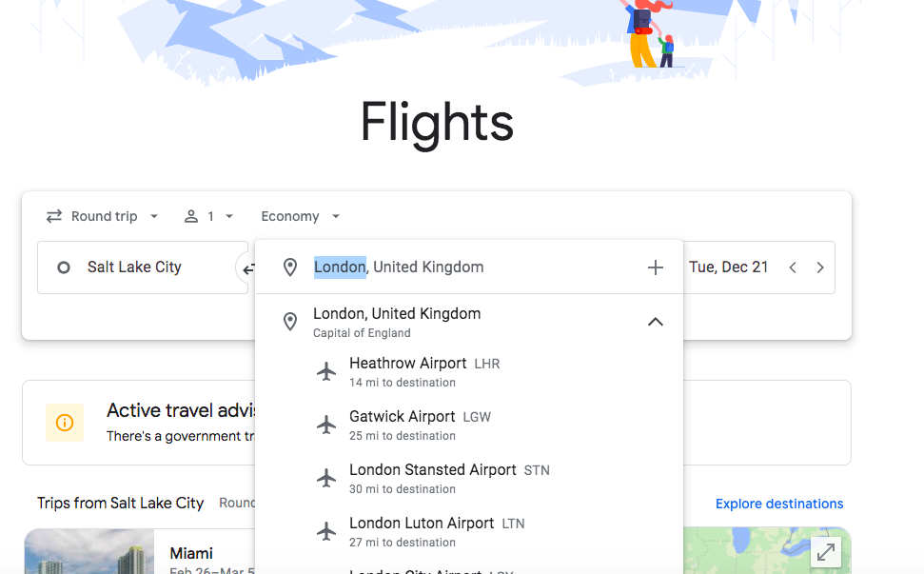924x574 pixels.
Task: Click the expand map icon on destination thumbnail
Action: coord(825,551)
